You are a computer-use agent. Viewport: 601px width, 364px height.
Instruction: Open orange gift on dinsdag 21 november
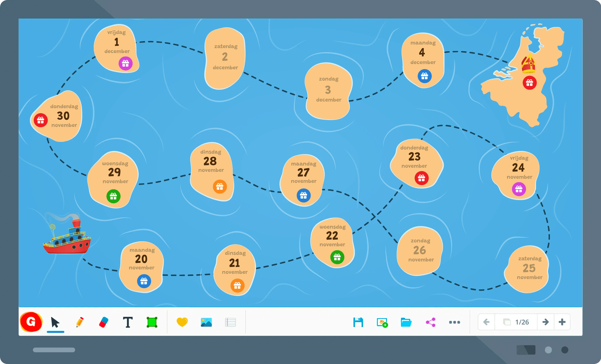pyautogui.click(x=237, y=285)
